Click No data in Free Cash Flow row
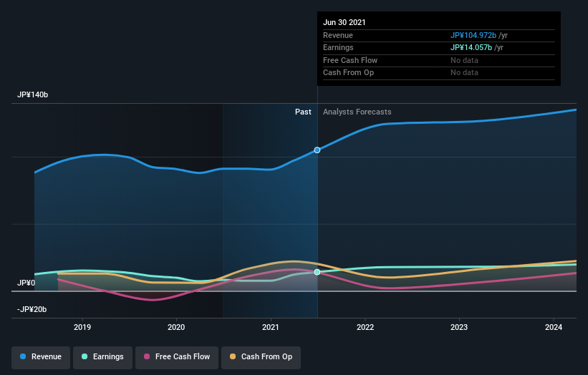 pos(464,60)
